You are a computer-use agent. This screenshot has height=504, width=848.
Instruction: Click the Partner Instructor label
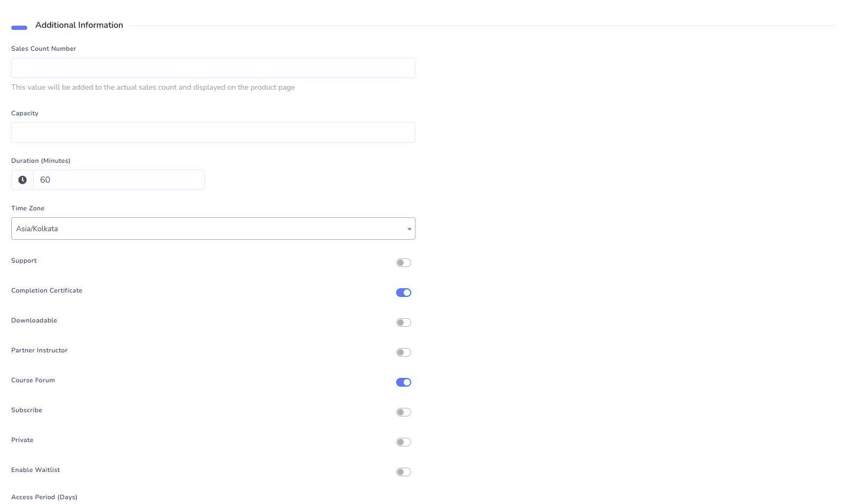(x=40, y=350)
